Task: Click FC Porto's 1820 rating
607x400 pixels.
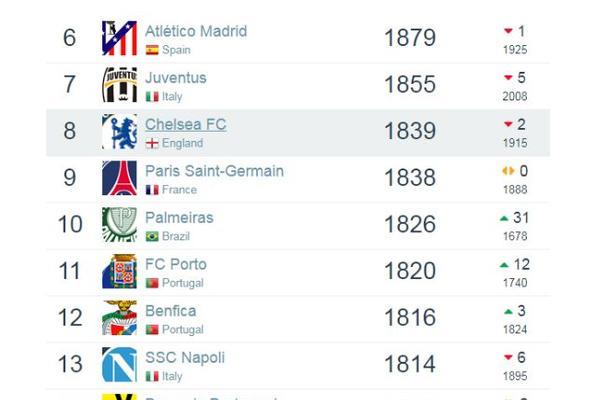Action: 410,271
